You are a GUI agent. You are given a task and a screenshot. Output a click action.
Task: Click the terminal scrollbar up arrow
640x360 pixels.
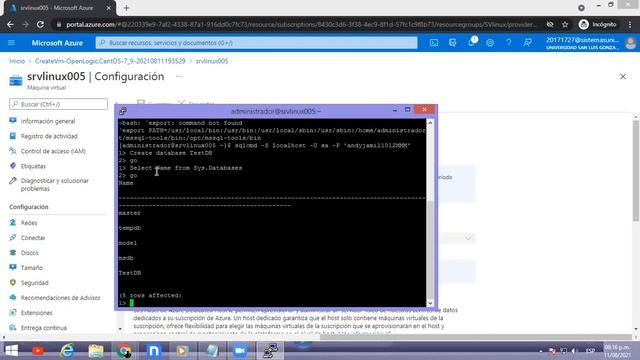(x=430, y=122)
